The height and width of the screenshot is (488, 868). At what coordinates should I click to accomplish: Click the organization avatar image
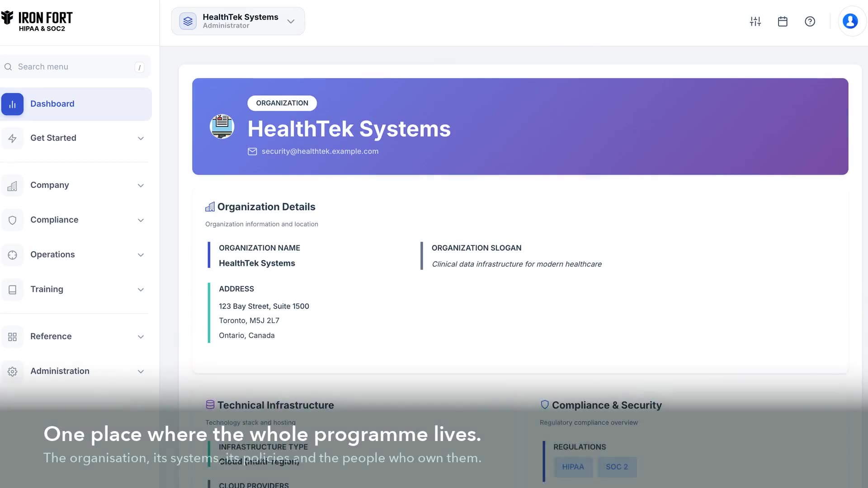point(222,127)
